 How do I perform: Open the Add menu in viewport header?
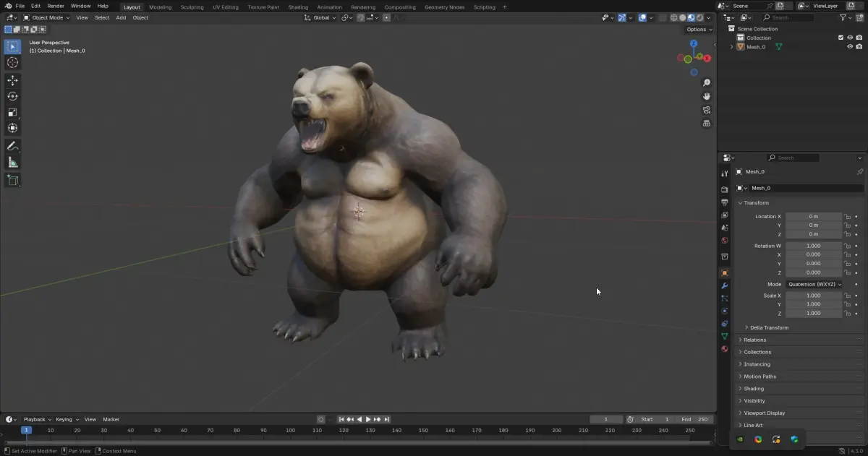(121, 17)
